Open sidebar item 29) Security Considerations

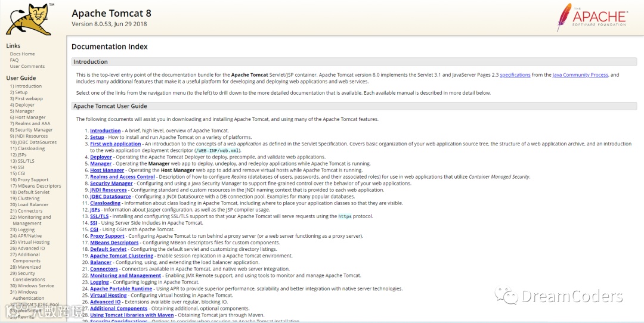[x=27, y=276]
